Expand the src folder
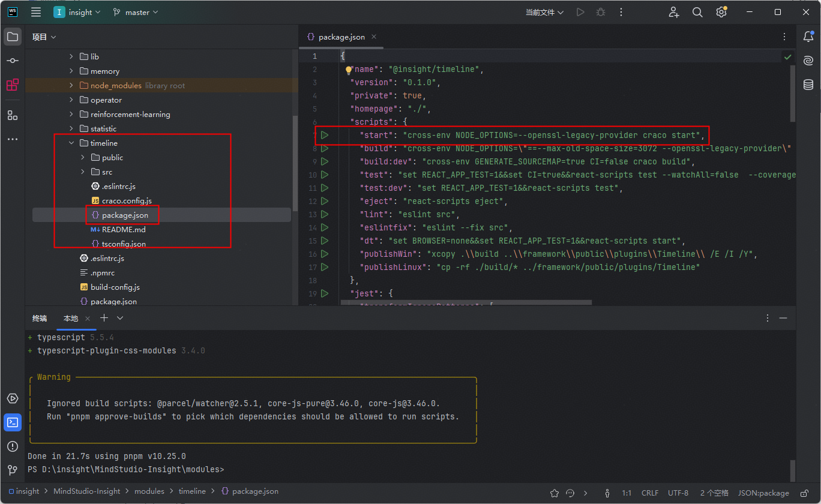821x504 pixels. (83, 172)
